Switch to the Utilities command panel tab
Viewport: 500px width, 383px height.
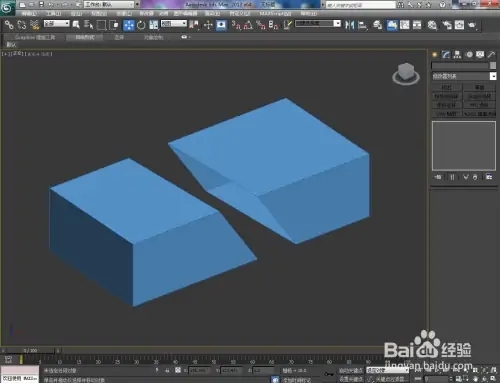491,55
